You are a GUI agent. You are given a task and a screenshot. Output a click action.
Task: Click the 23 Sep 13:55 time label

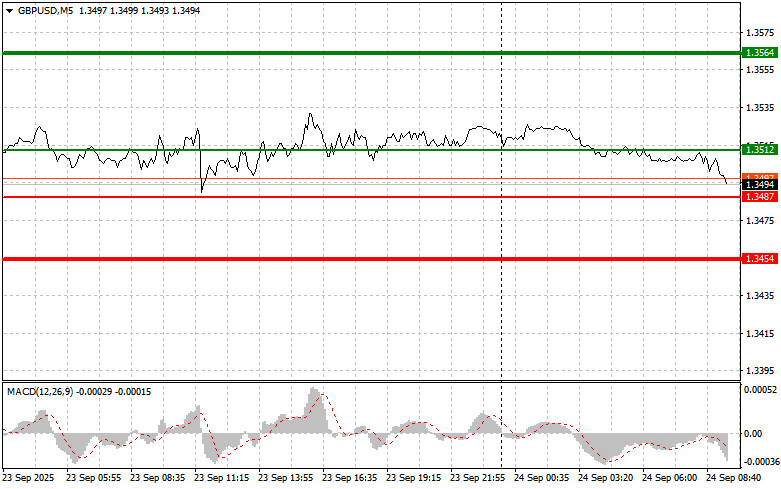click(285, 478)
